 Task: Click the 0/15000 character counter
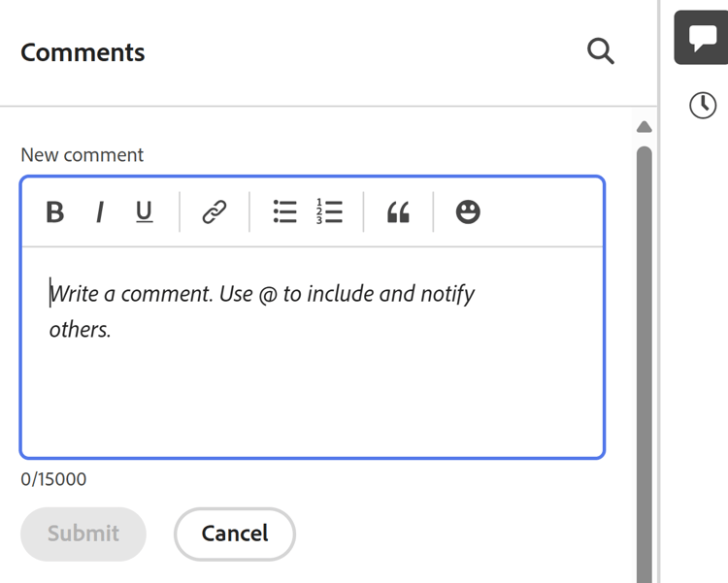pyautogui.click(x=53, y=479)
